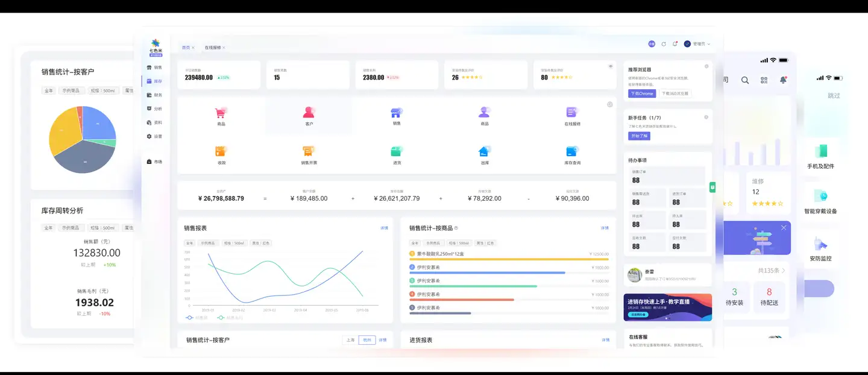Open the 出库 outbound shortcut
The height and width of the screenshot is (375, 868).
(x=484, y=152)
